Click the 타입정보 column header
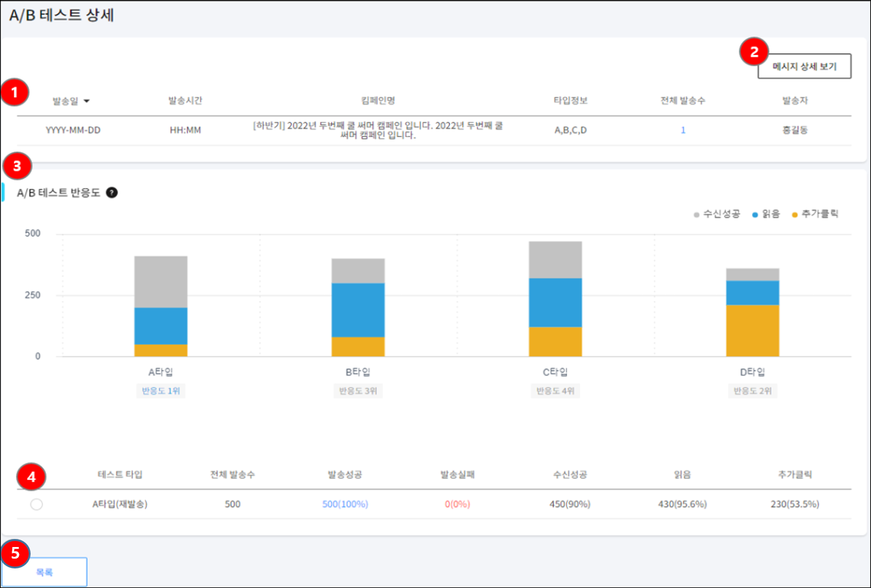The image size is (871, 588). coord(570,100)
